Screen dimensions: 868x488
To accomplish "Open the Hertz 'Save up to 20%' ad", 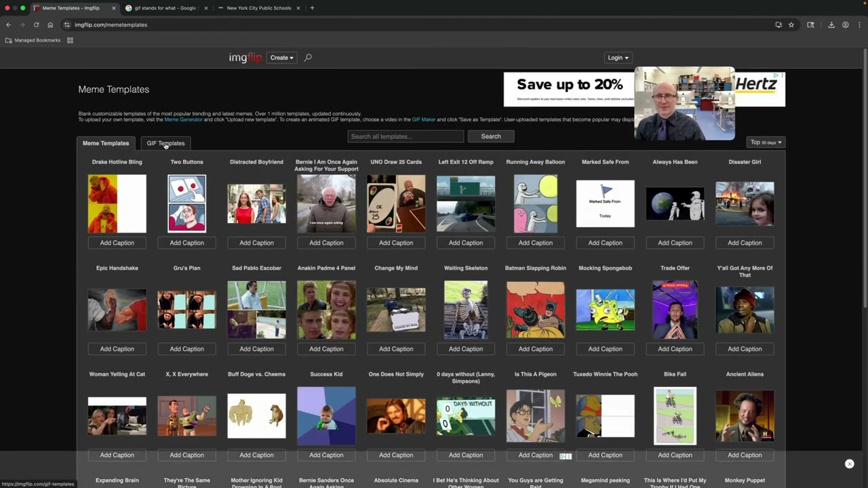I will coord(644,89).
